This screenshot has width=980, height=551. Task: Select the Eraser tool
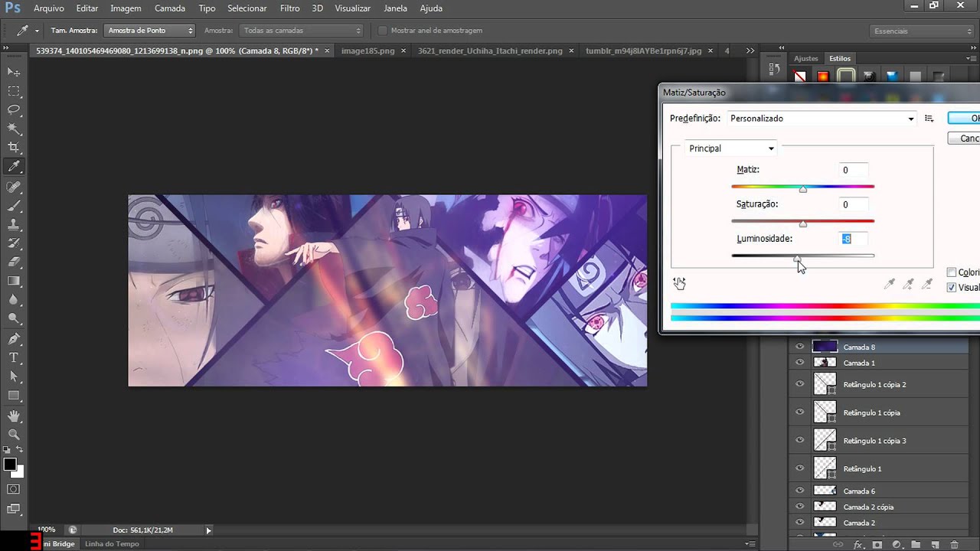coord(14,262)
